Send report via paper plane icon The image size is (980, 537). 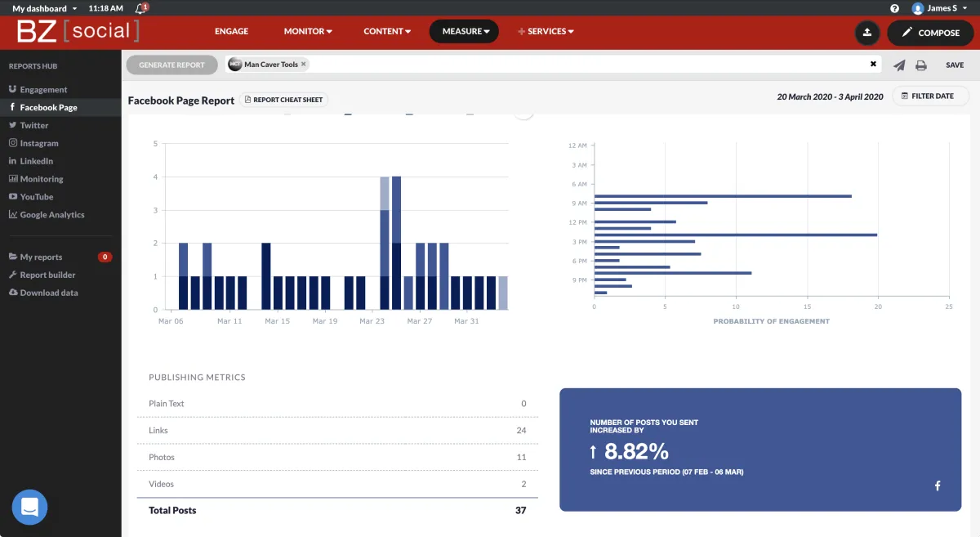899,65
